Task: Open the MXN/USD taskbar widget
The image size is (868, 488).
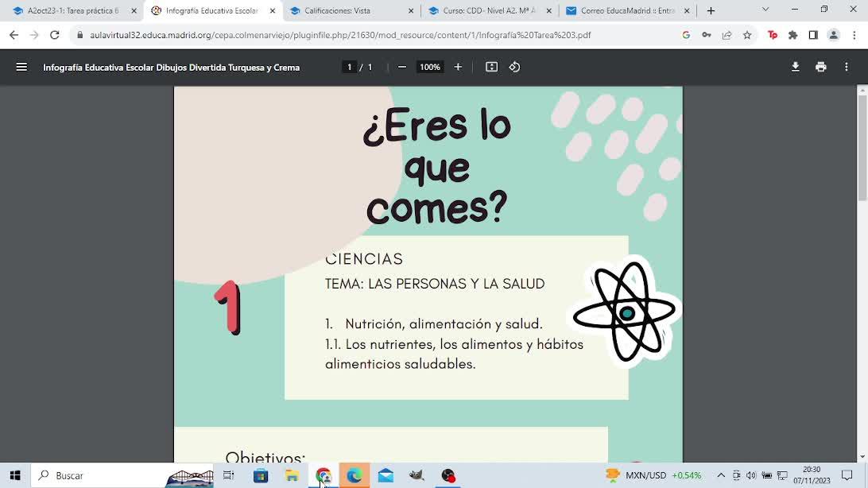Action: [653, 475]
